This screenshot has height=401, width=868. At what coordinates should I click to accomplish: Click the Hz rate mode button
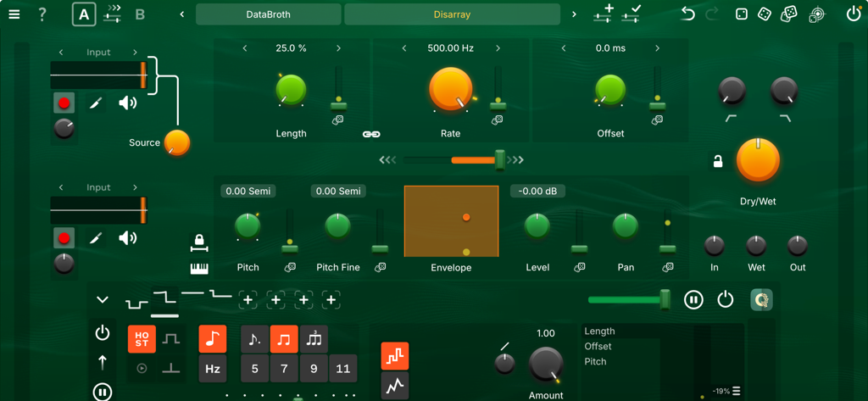[x=213, y=369]
